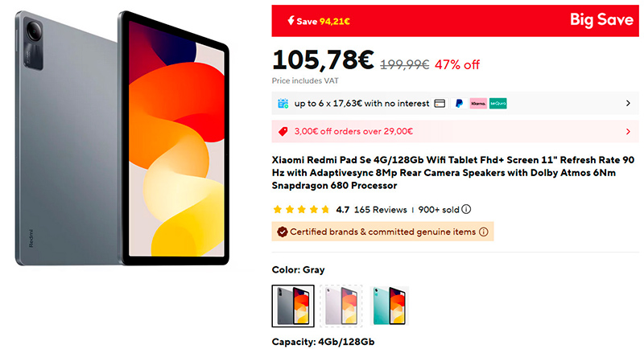
Task: Click the lightning bolt Save icon
Action: coord(289,22)
